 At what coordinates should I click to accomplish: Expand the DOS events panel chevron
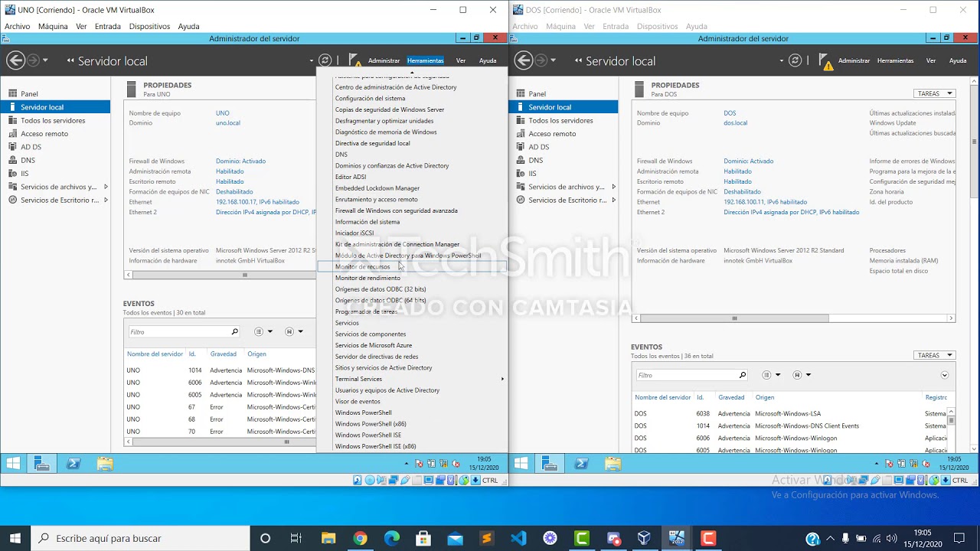[944, 376]
